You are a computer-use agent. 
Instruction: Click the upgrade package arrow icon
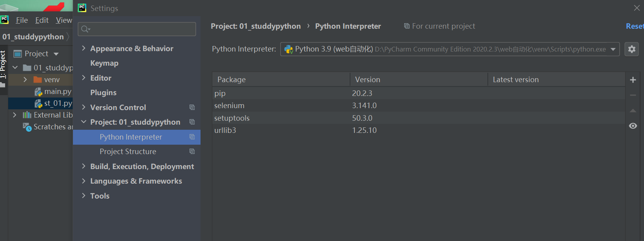[633, 111]
